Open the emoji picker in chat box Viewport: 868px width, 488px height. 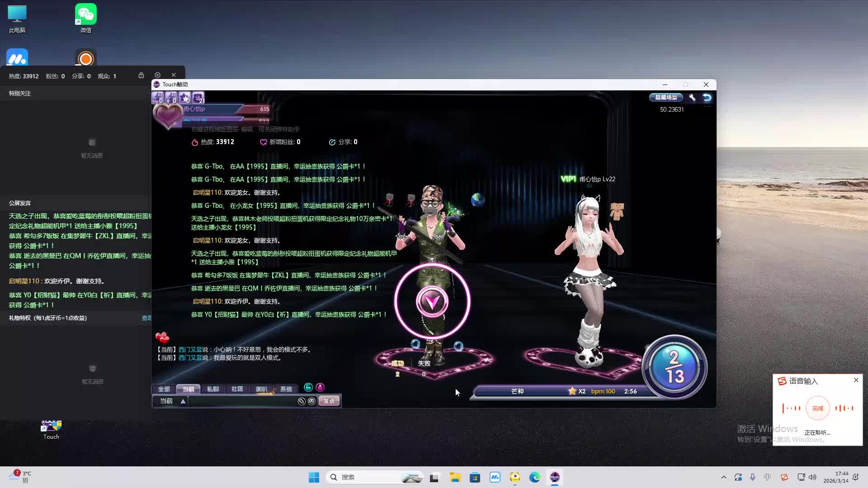tap(311, 401)
